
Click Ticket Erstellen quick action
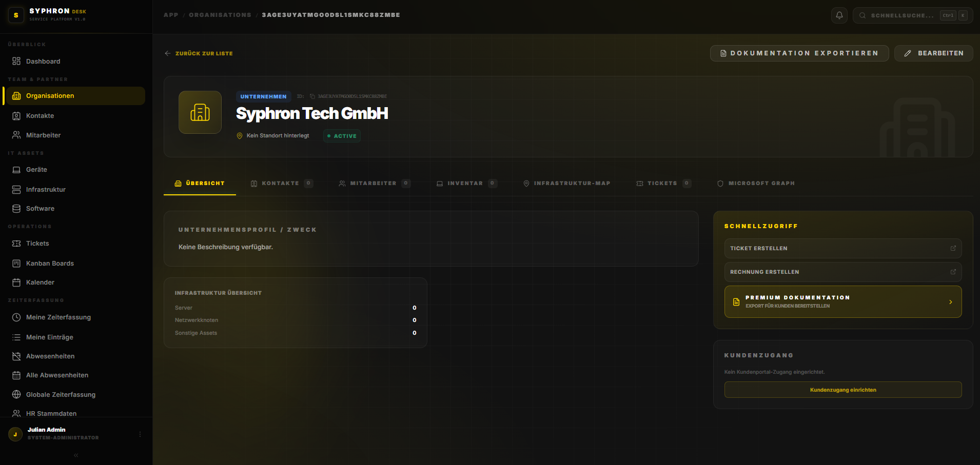coord(843,248)
